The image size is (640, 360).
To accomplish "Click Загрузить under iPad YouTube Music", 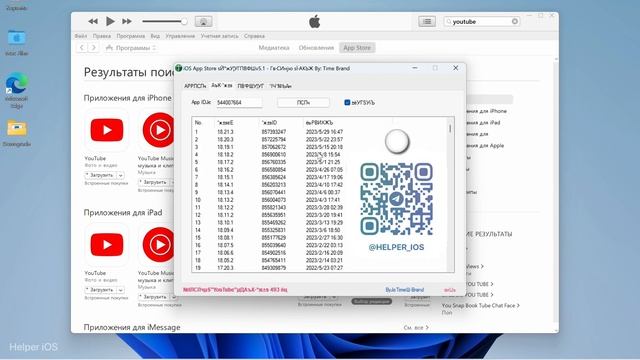I will coord(153,297).
